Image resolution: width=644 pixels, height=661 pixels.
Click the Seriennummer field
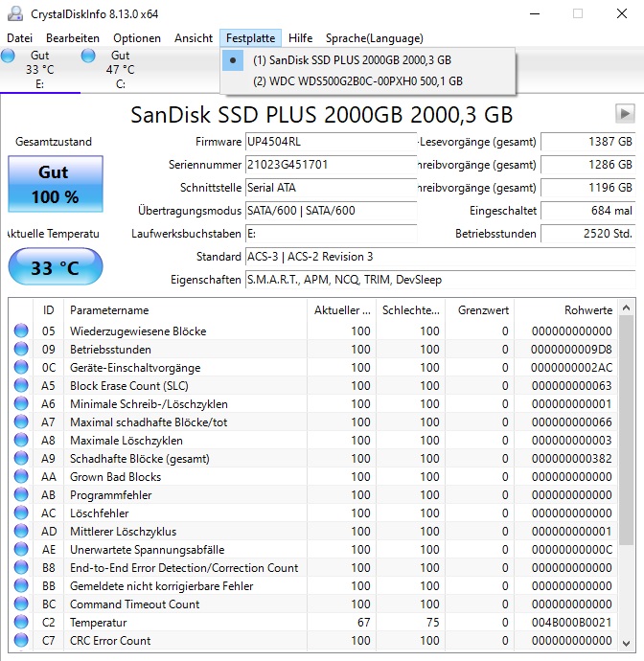(331, 165)
